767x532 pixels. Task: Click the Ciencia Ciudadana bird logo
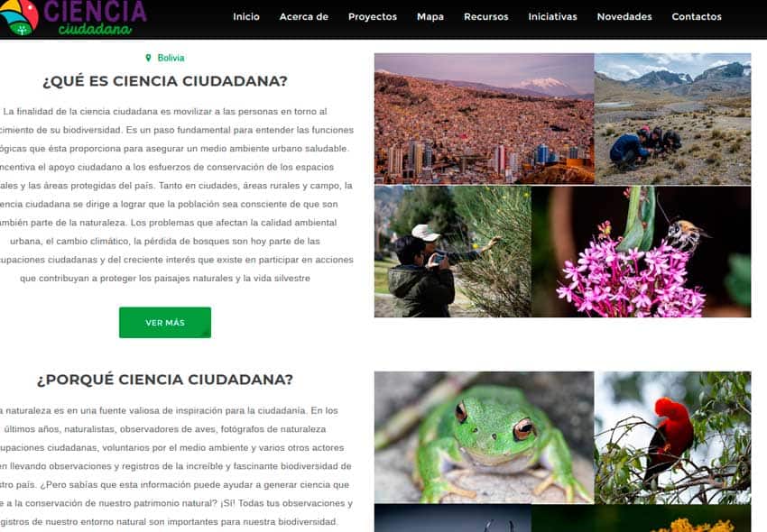[19, 16]
